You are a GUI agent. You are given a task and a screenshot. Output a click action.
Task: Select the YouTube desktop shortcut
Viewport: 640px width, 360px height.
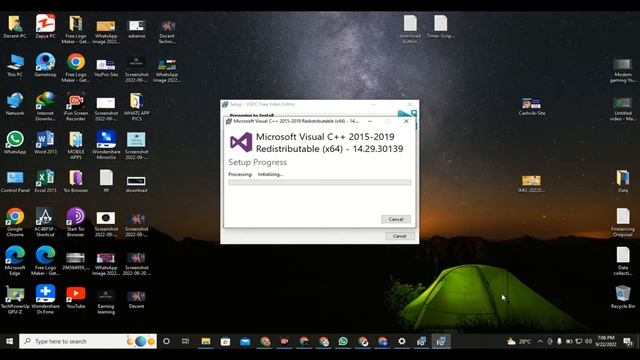(x=76, y=298)
